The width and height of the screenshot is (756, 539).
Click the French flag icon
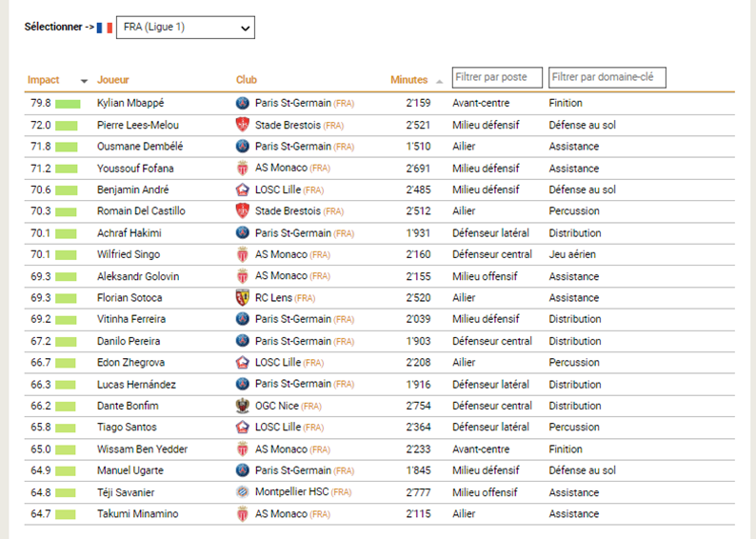[105, 28]
